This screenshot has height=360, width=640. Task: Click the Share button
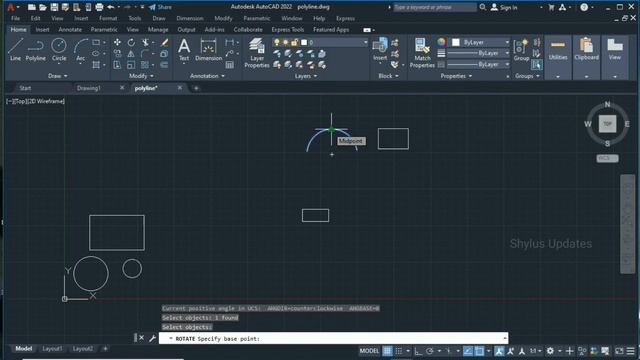[160, 7]
